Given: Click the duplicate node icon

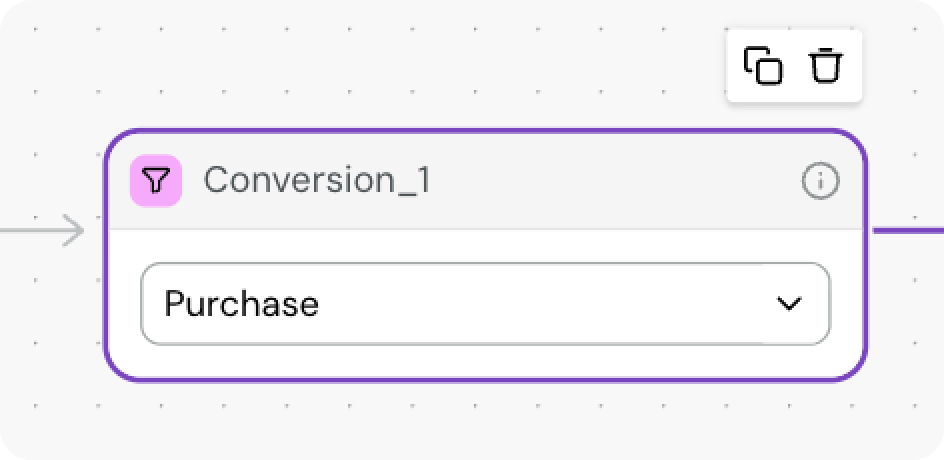Looking at the screenshot, I should [x=763, y=67].
